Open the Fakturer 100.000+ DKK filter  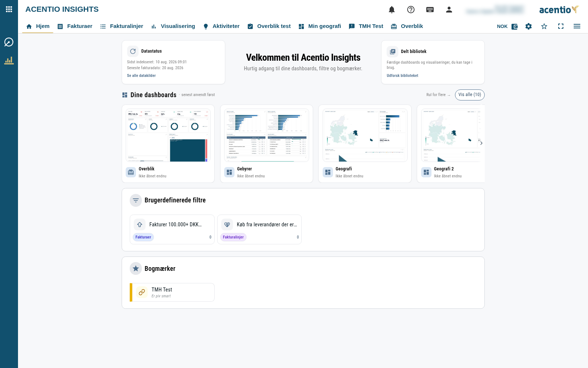tap(172, 229)
